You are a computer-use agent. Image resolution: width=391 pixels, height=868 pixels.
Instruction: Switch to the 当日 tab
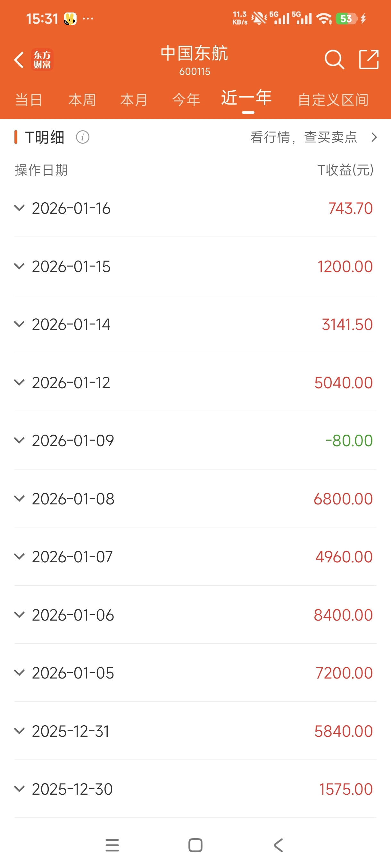pyautogui.click(x=29, y=100)
